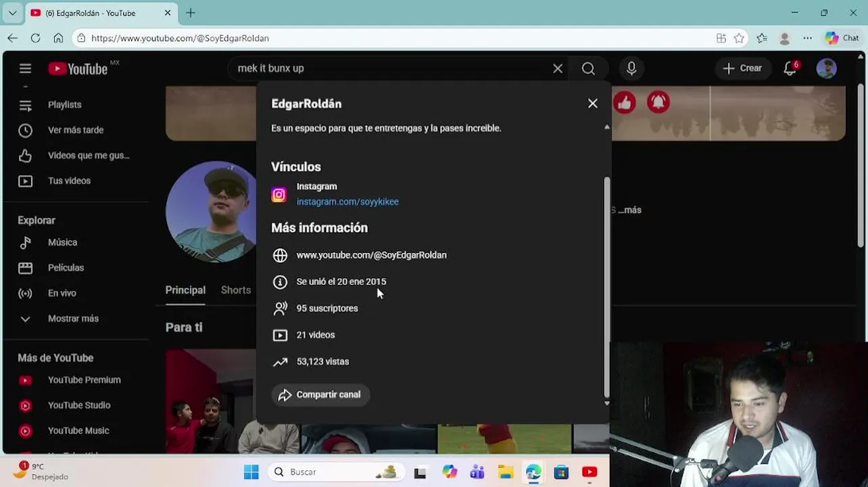
Task: Open Ver más tarde in sidebar
Action: click(77, 130)
